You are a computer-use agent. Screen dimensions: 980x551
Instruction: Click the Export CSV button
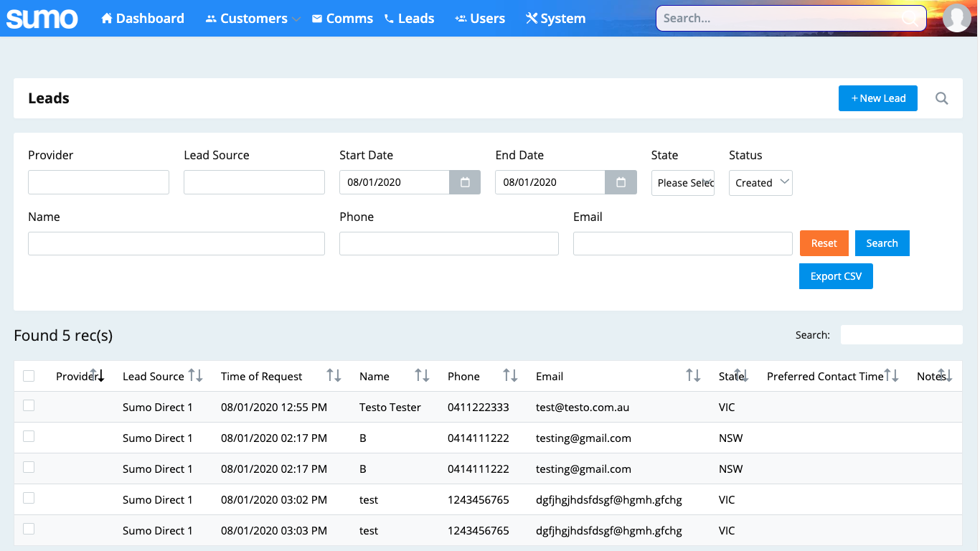[x=836, y=276]
